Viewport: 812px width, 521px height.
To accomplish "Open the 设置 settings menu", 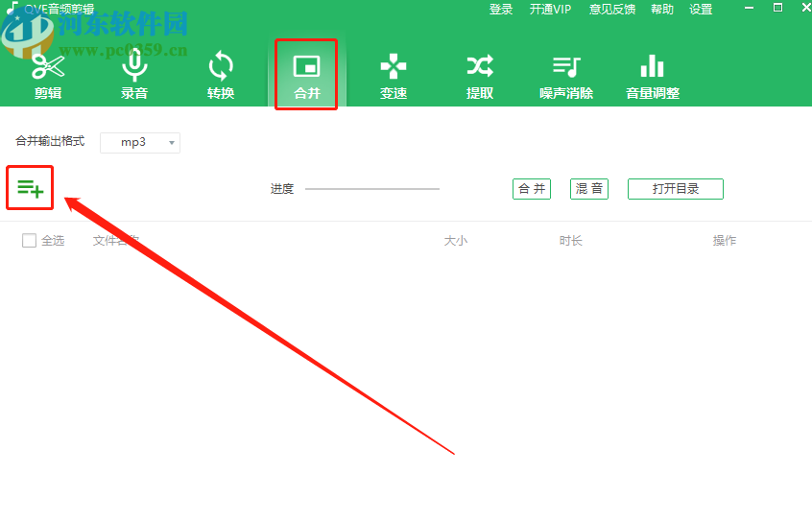I will pos(701,10).
